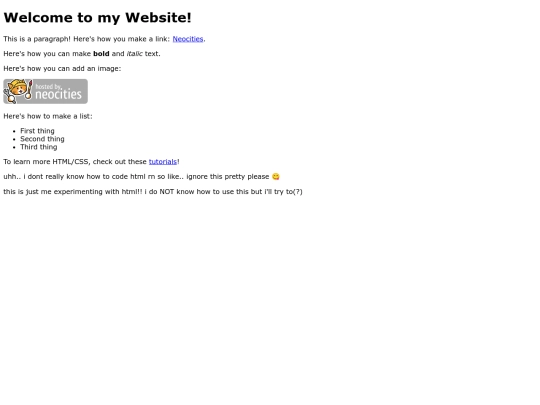Click the hosted by neocities badge image
Screen dimensions: 540x405
pyautogui.click(x=45, y=91)
